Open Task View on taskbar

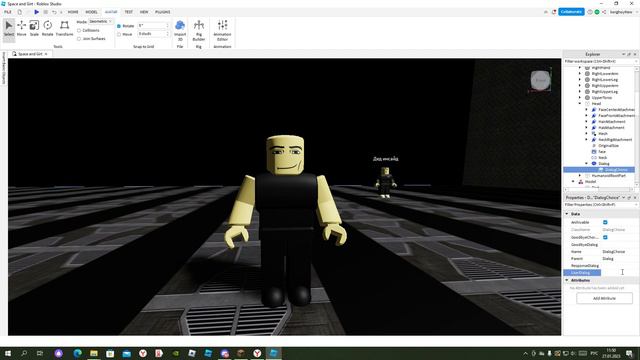(x=40, y=353)
